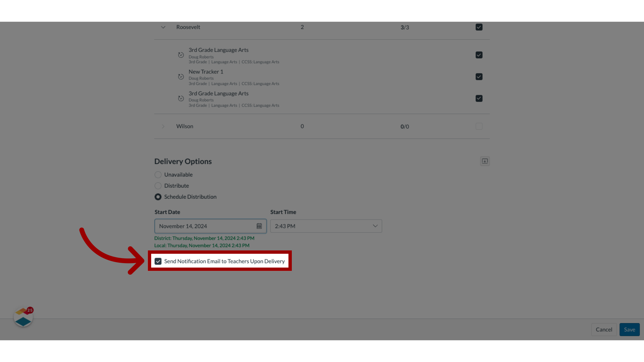This screenshot has height=362, width=644.
Task: Click the Start Date input field
Action: pyautogui.click(x=210, y=226)
